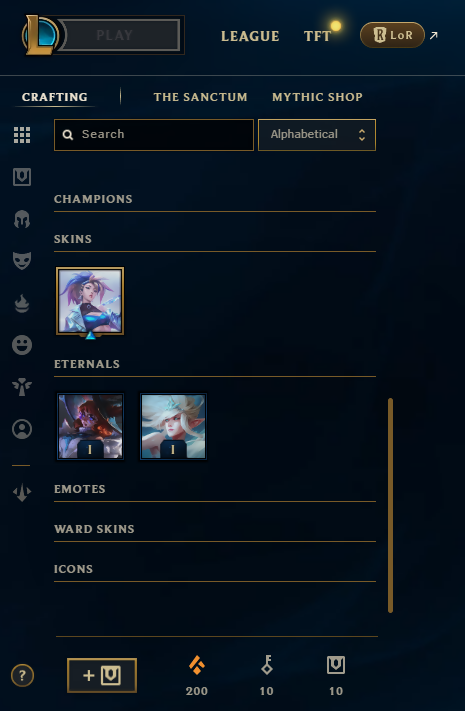This screenshot has height=711, width=465.
Task: Open the Alphabetical sort dropdown
Action: [x=317, y=135]
